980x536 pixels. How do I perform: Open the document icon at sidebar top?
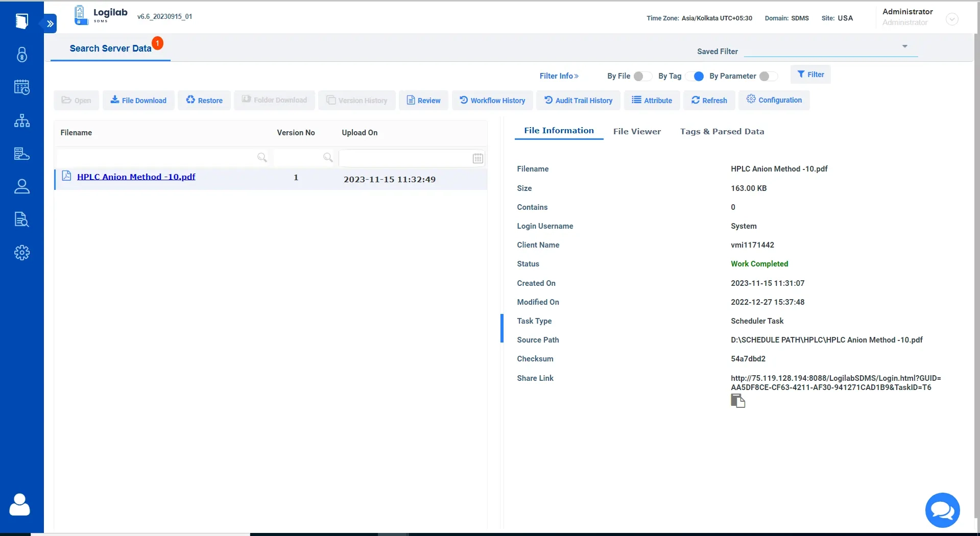[x=21, y=21]
